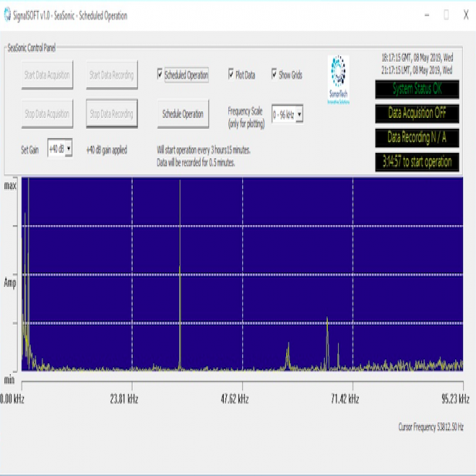
Task: Click 'Will start operation every 3 hours' text
Action: click(x=204, y=150)
